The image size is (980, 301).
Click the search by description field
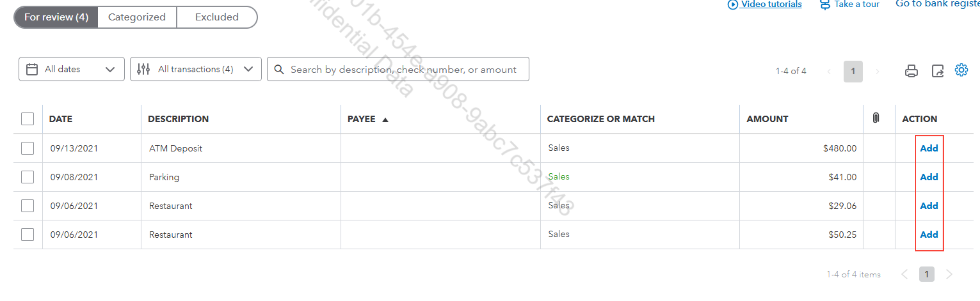pyautogui.click(x=398, y=69)
